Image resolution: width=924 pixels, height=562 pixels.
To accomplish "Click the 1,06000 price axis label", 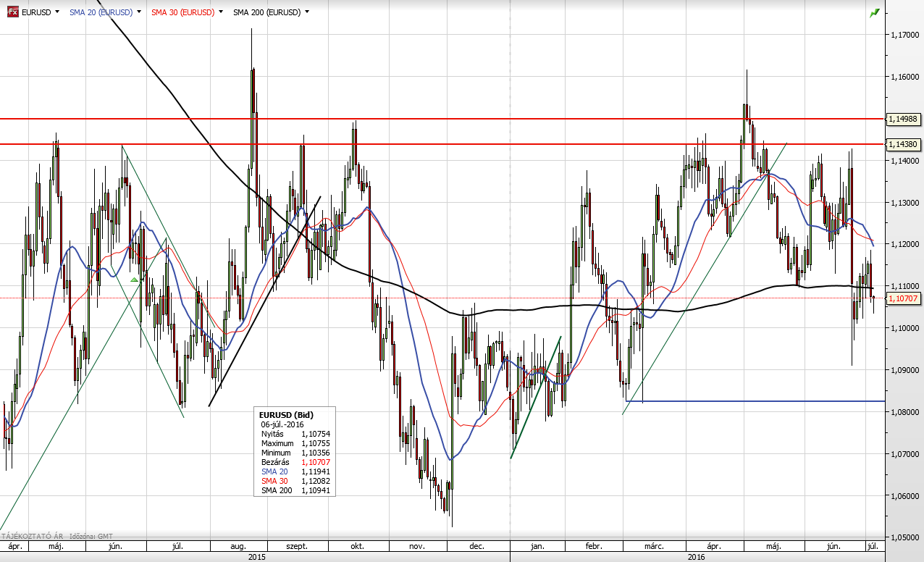I will (905, 496).
